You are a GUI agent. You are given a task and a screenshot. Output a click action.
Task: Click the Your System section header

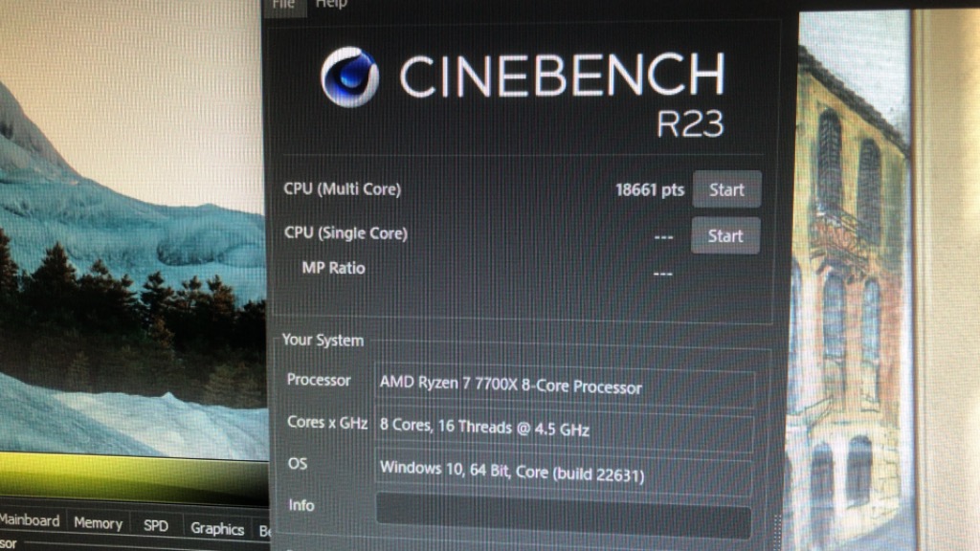[x=323, y=340]
